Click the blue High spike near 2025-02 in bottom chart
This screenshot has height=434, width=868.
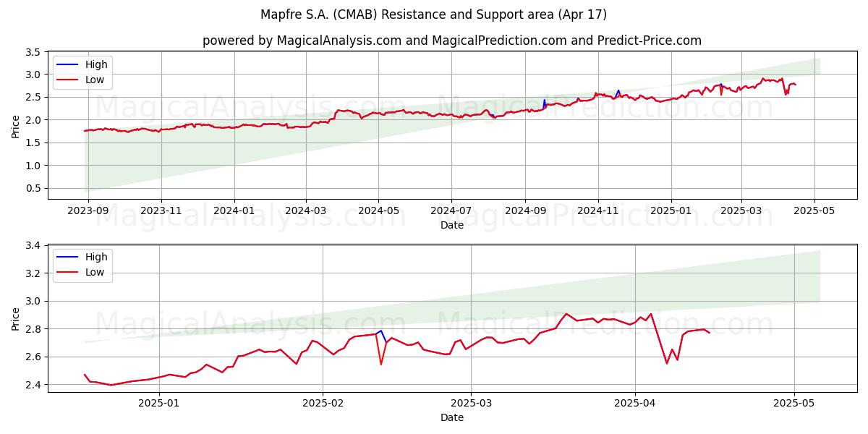(381, 332)
